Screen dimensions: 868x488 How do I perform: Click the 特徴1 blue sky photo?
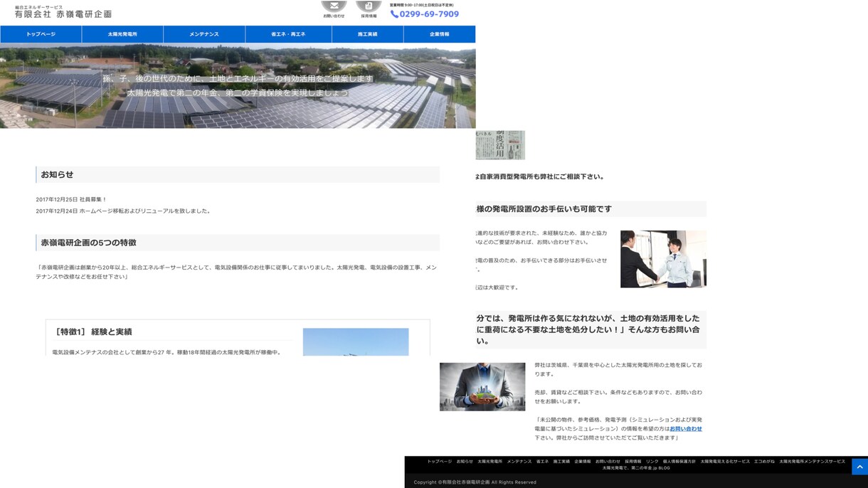(356, 342)
